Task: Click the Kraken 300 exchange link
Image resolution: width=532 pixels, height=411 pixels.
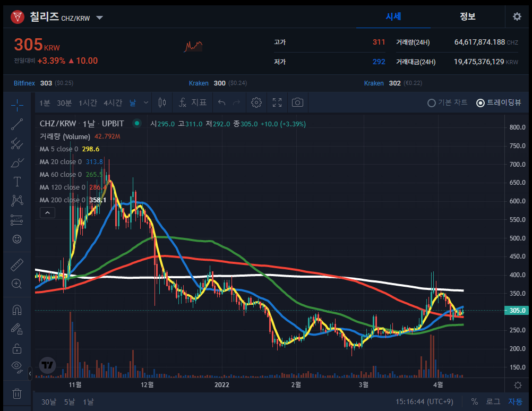Action: tap(199, 83)
